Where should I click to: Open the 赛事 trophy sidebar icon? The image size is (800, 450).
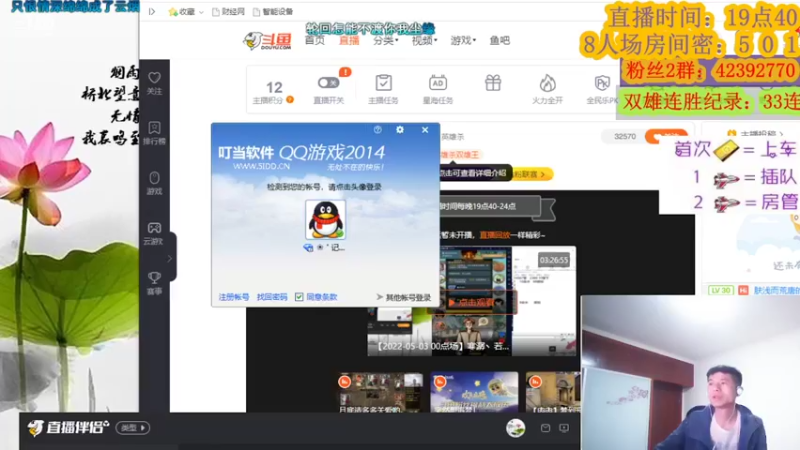coord(154,283)
